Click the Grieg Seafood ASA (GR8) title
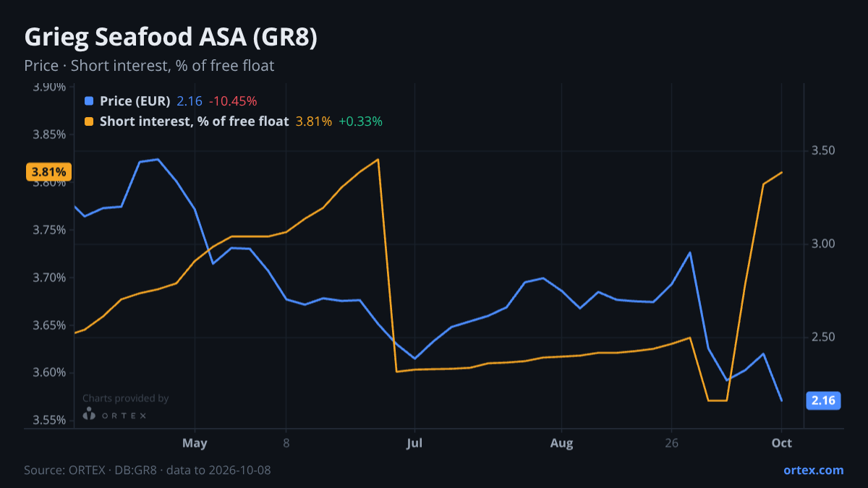Screen dimensions: 868x488 pyautogui.click(x=171, y=38)
